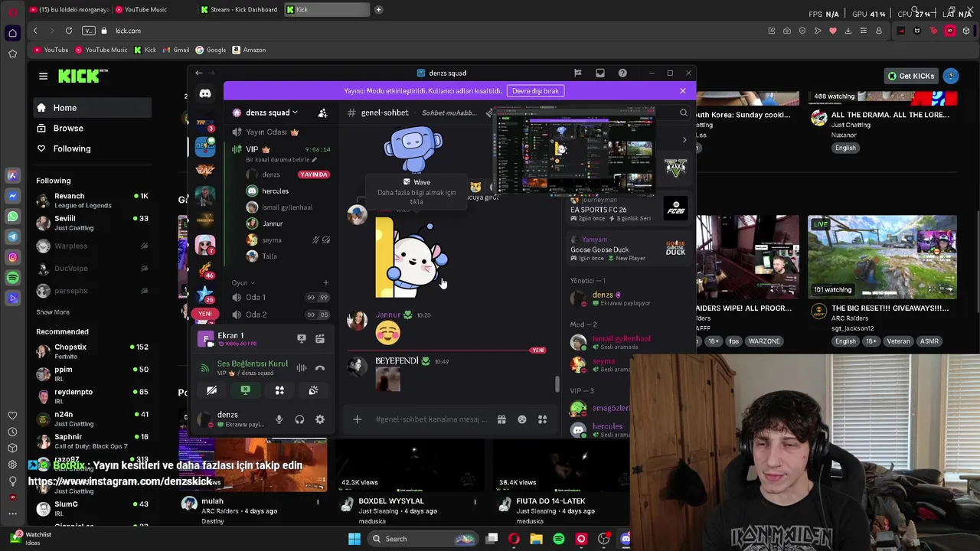Open Discord help question mark icon

point(622,73)
